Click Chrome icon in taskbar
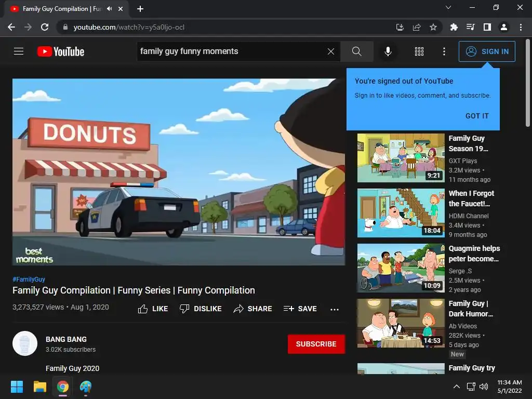The height and width of the screenshot is (399, 532). 62,387
